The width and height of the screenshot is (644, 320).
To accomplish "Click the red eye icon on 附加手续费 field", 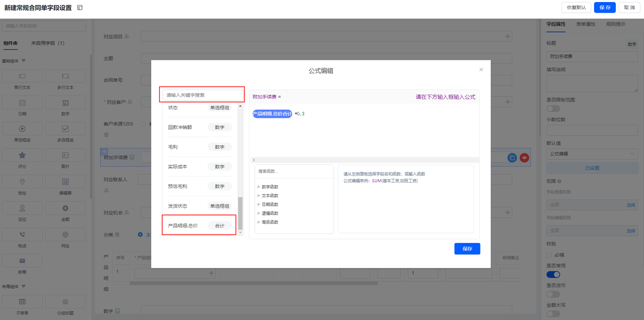I will click(524, 157).
